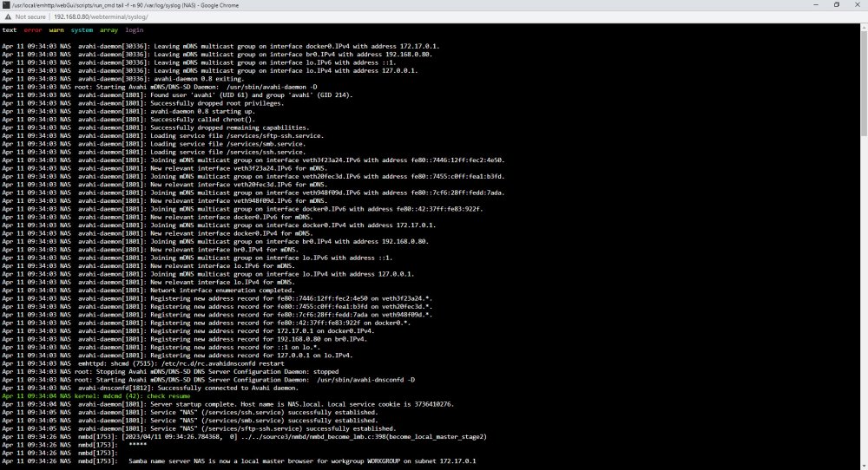The image size is (868, 470).
Task: Click the line 'Successfully dropped root privileges.'
Action: point(143,103)
